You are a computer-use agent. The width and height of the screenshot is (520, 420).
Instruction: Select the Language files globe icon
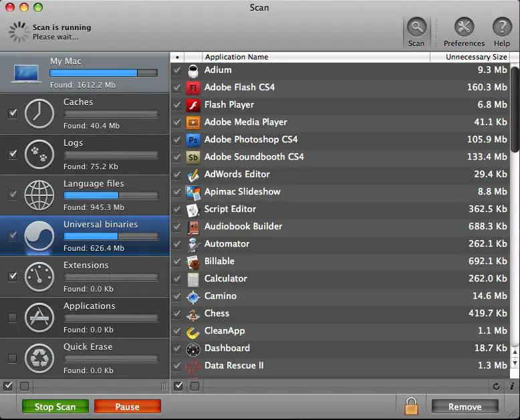(39, 195)
